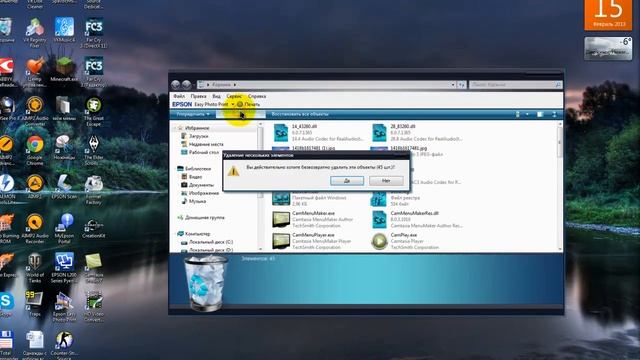This screenshot has height=360, width=640.
Task: Go back with the Back arrow
Action: click(176, 84)
